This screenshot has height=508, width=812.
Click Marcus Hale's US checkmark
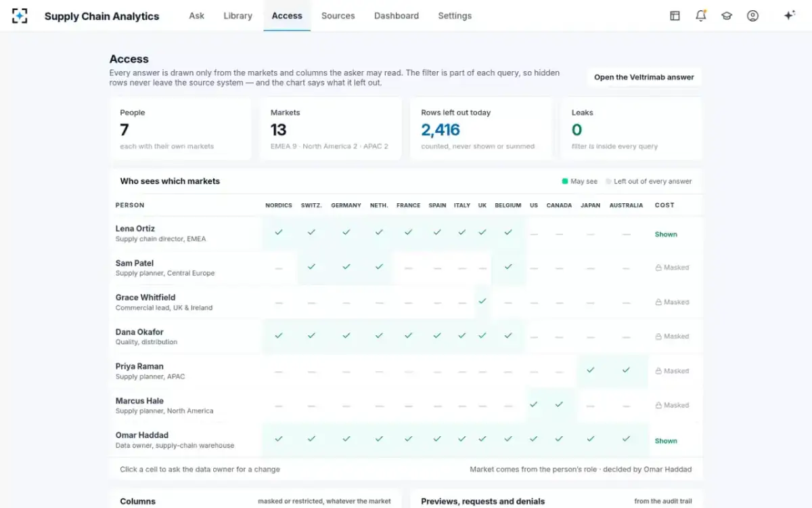coord(534,404)
